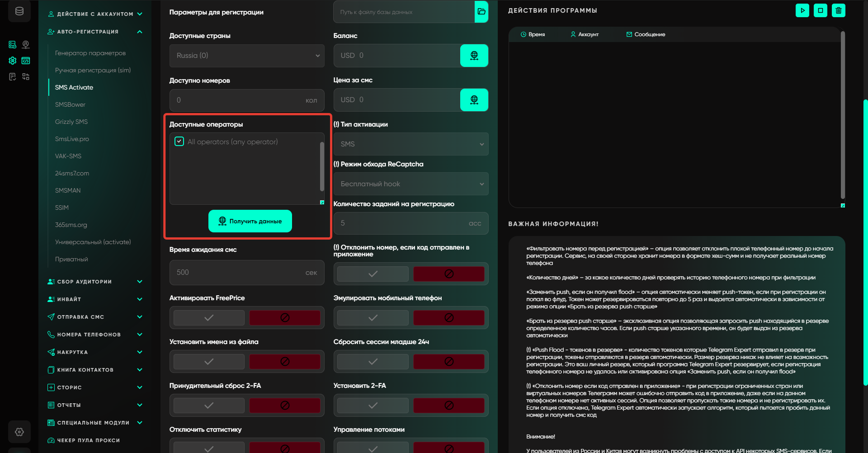Image resolution: width=868 pixels, height=453 pixels.
Task: Open the database icon in the left rail
Action: pyautogui.click(x=19, y=11)
